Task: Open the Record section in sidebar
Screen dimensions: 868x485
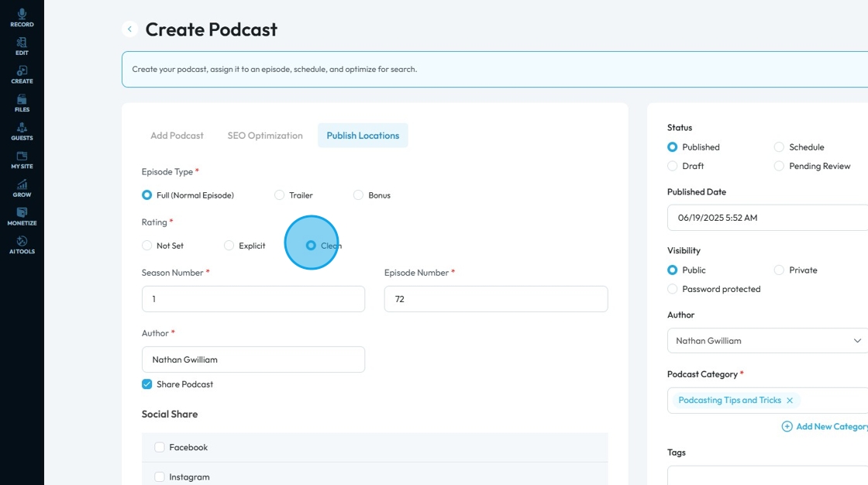Action: 22,18
